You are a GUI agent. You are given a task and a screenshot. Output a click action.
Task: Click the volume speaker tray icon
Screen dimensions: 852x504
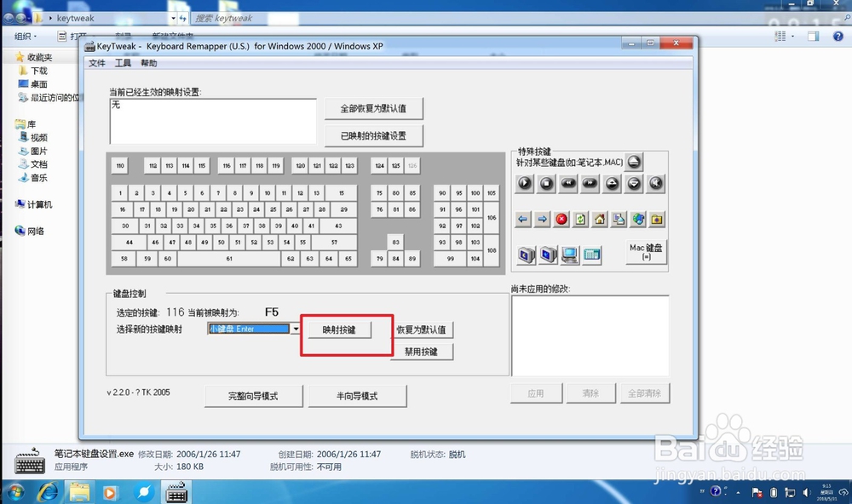coord(806,493)
